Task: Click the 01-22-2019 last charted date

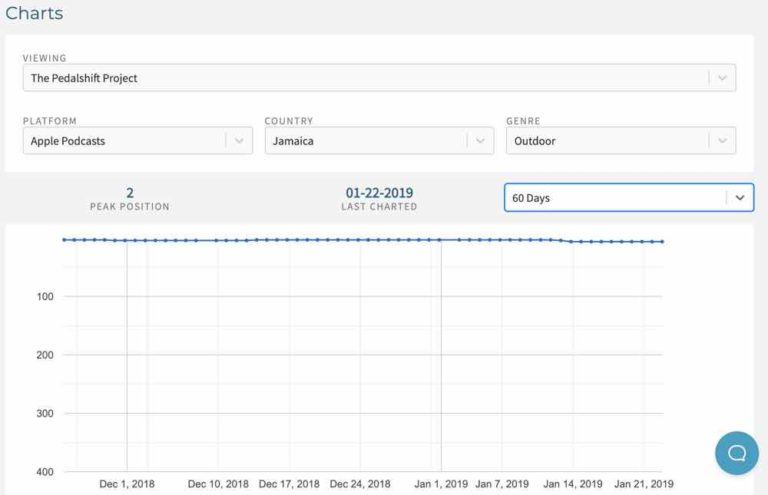Action: [x=379, y=192]
